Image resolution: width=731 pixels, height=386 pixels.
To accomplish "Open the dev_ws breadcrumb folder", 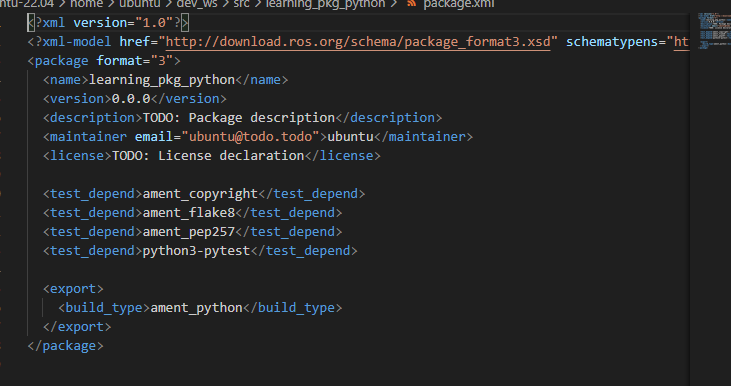I will [197, 4].
